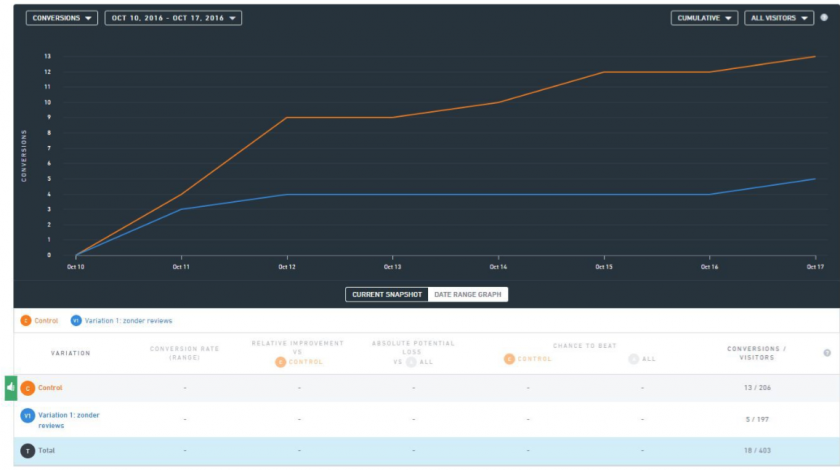
Task: Click the orange C legend icon
Action: pyautogui.click(x=26, y=320)
